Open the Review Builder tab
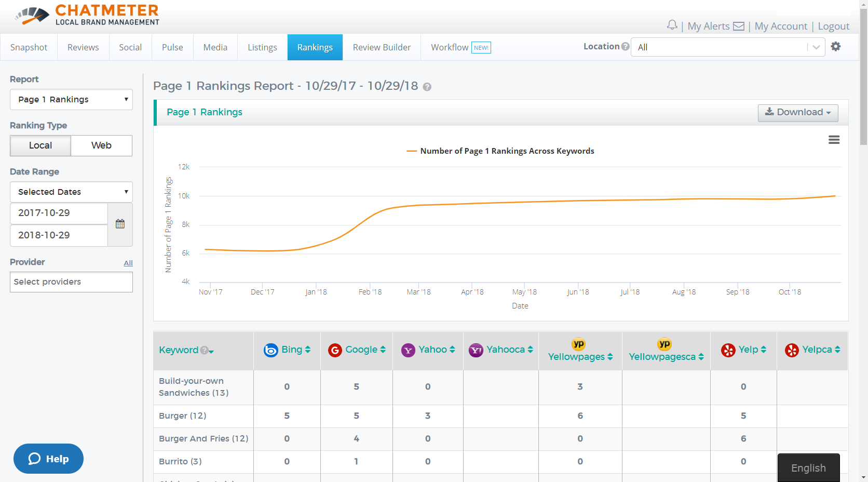This screenshot has width=868, height=482. pos(382,47)
